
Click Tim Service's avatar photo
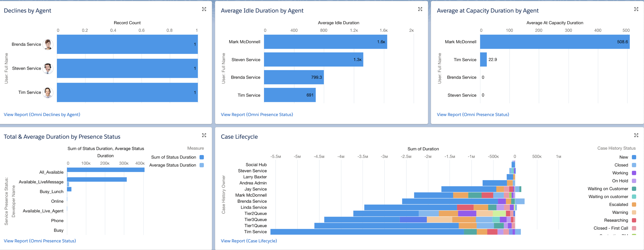point(48,93)
